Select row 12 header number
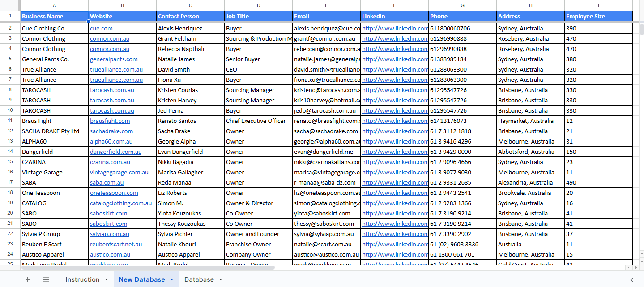The image size is (644, 287). tap(10, 131)
